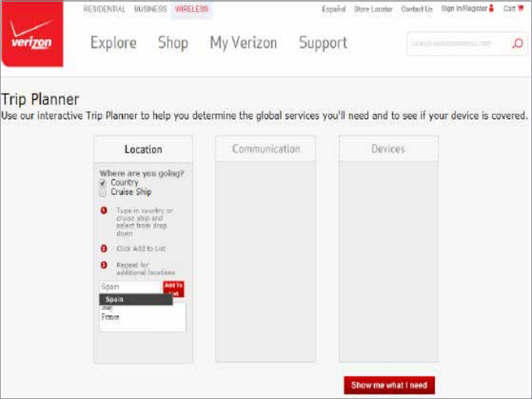
Task: Select France in the locations list
Action: click(110, 317)
